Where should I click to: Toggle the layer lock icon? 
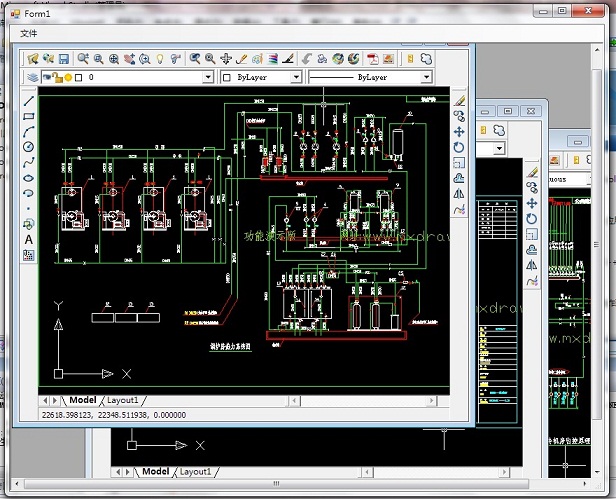tap(57, 77)
